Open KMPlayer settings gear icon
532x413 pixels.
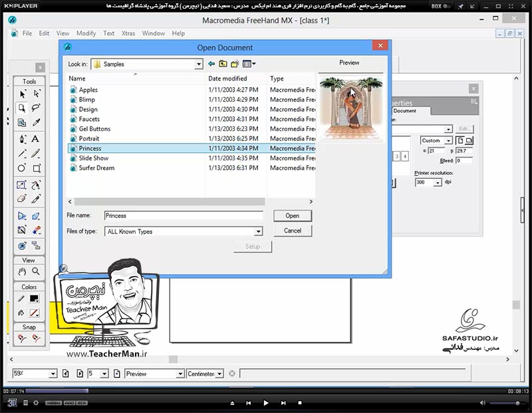pos(36,403)
